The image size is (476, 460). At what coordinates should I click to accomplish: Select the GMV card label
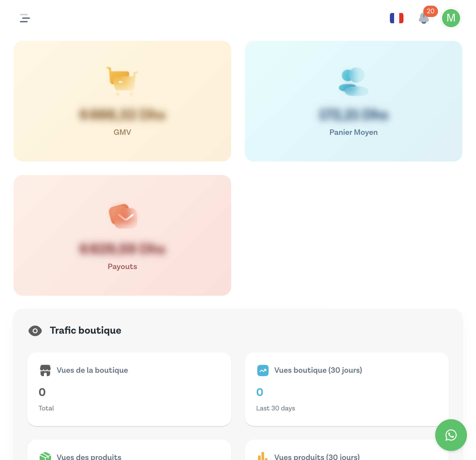click(x=122, y=132)
